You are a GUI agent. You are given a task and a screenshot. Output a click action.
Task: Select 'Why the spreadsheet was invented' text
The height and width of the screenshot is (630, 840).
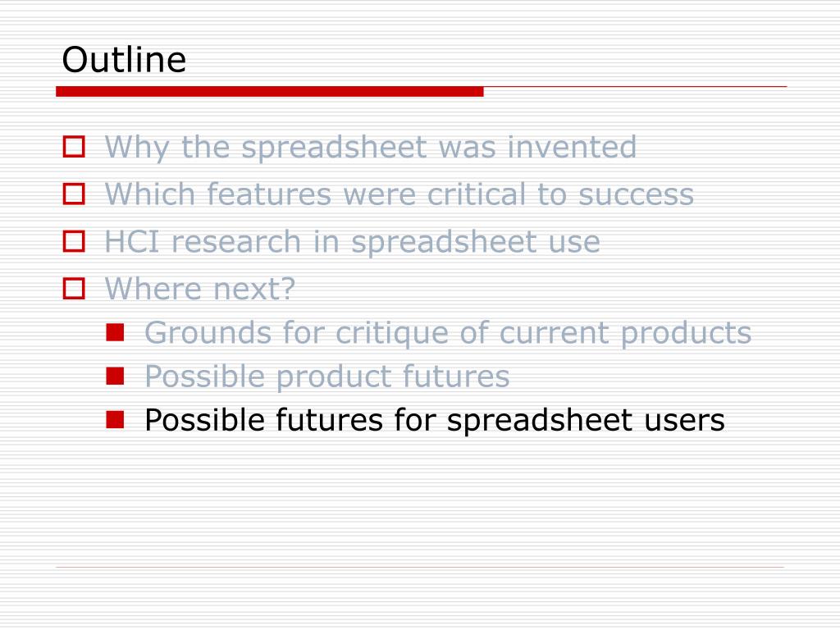click(371, 147)
